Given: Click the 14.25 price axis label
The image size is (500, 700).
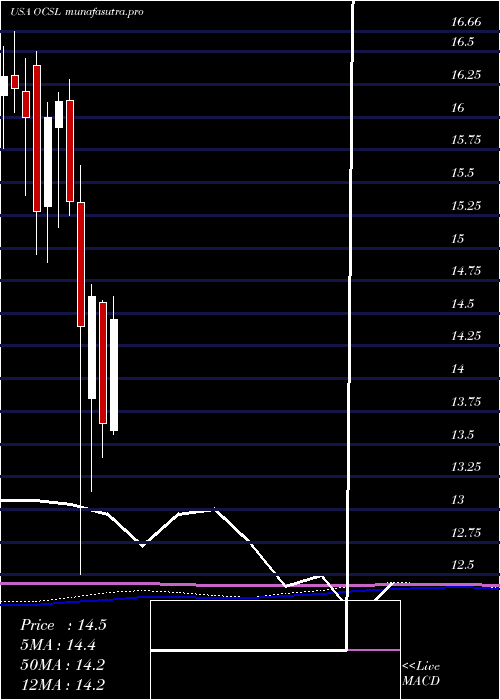Looking at the screenshot, I should [466, 336].
